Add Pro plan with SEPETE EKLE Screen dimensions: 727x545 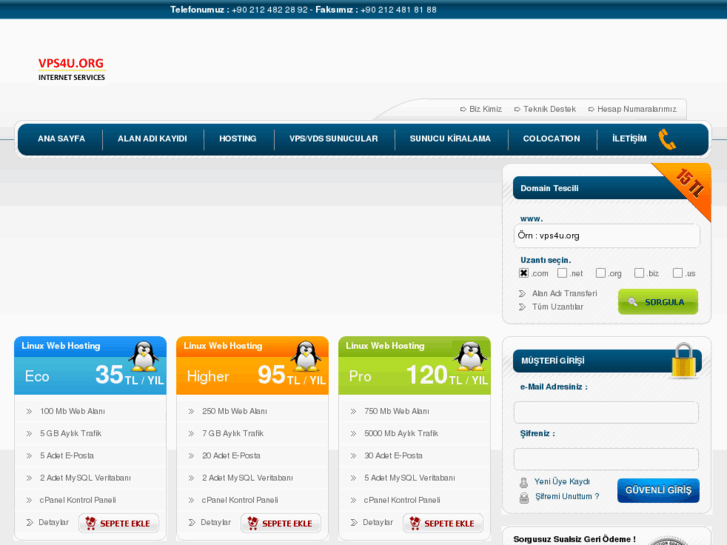point(443,523)
